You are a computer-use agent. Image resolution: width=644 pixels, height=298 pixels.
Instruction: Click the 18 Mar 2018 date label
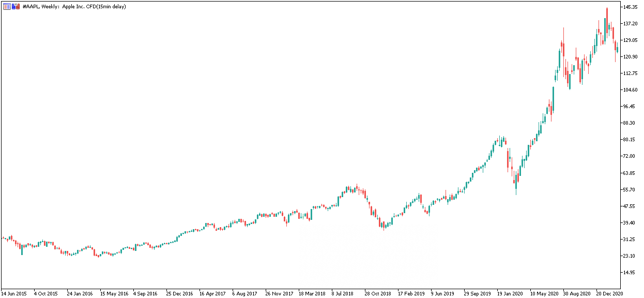click(312, 293)
